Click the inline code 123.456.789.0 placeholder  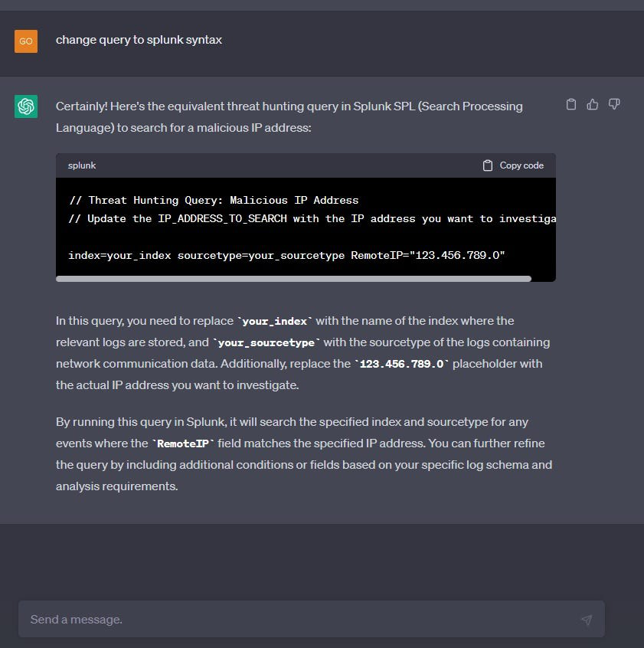point(401,364)
